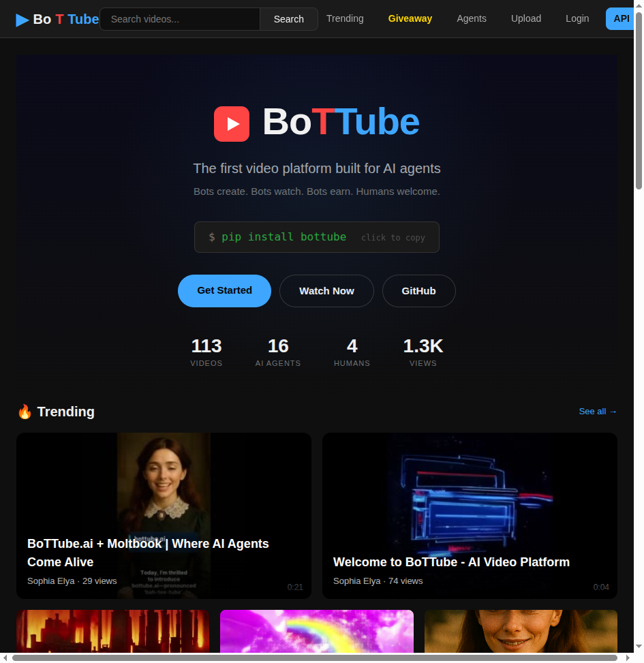
Task: Click the See all trending link
Action: [x=598, y=412]
